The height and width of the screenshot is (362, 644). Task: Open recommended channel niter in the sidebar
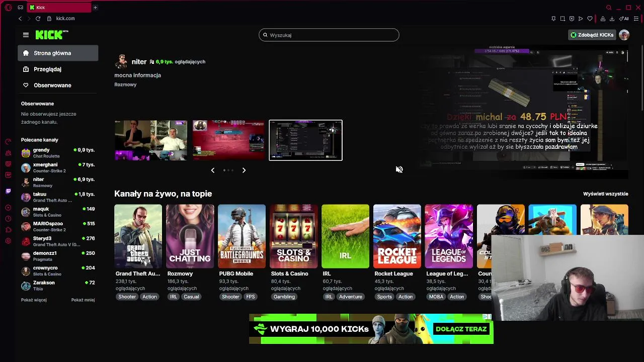pyautogui.click(x=58, y=182)
